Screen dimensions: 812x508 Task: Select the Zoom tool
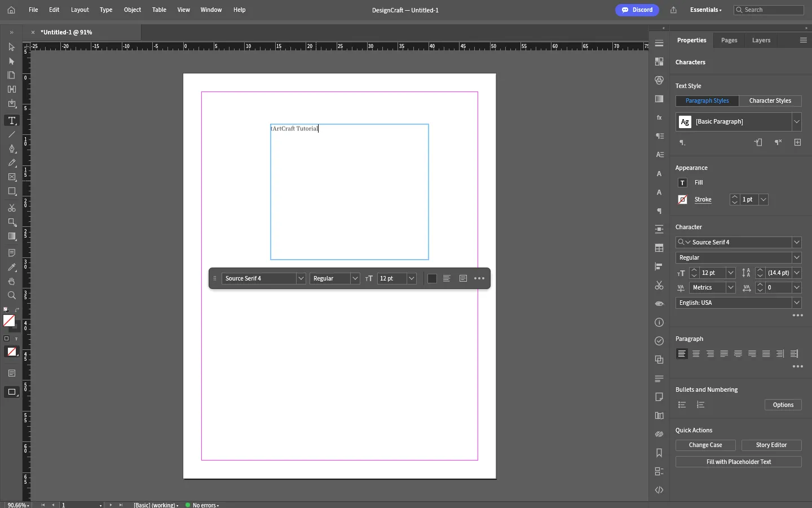[x=12, y=296]
